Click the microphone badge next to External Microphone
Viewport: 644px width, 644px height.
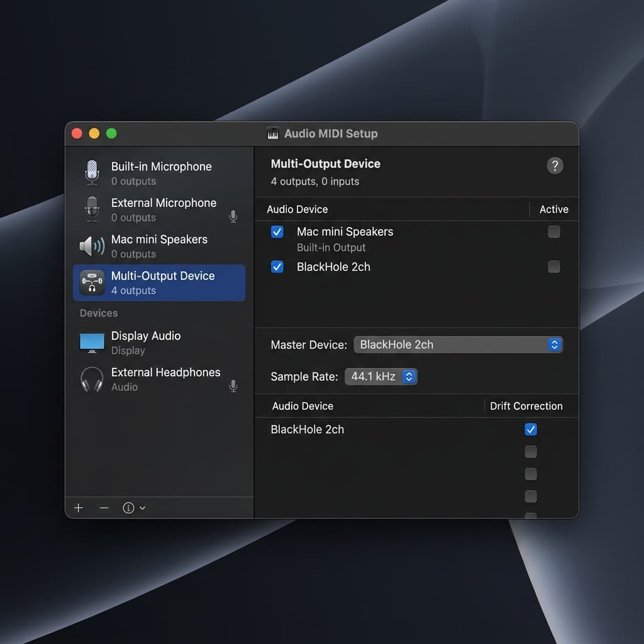233,216
